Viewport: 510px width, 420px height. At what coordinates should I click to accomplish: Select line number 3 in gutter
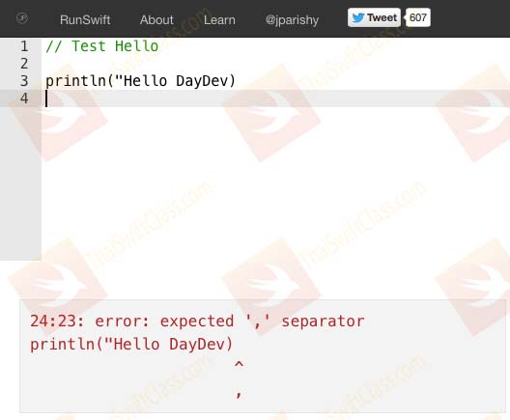pos(24,81)
